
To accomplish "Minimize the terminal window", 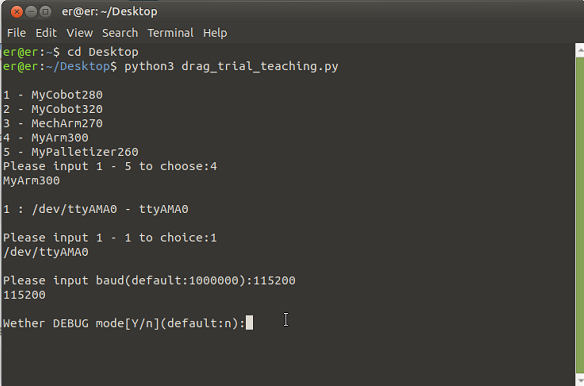I will tap(31, 12).
